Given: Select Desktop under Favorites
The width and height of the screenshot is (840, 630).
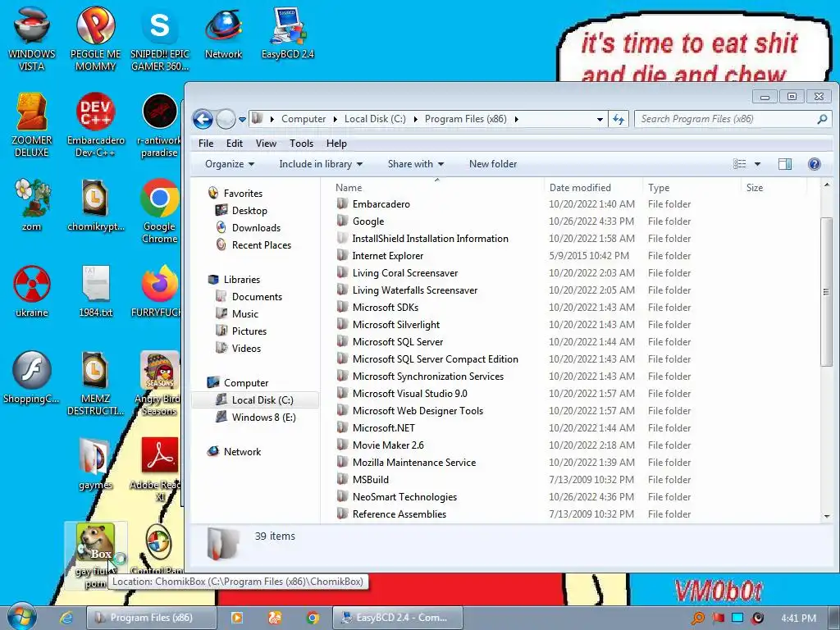Looking at the screenshot, I should click(249, 211).
